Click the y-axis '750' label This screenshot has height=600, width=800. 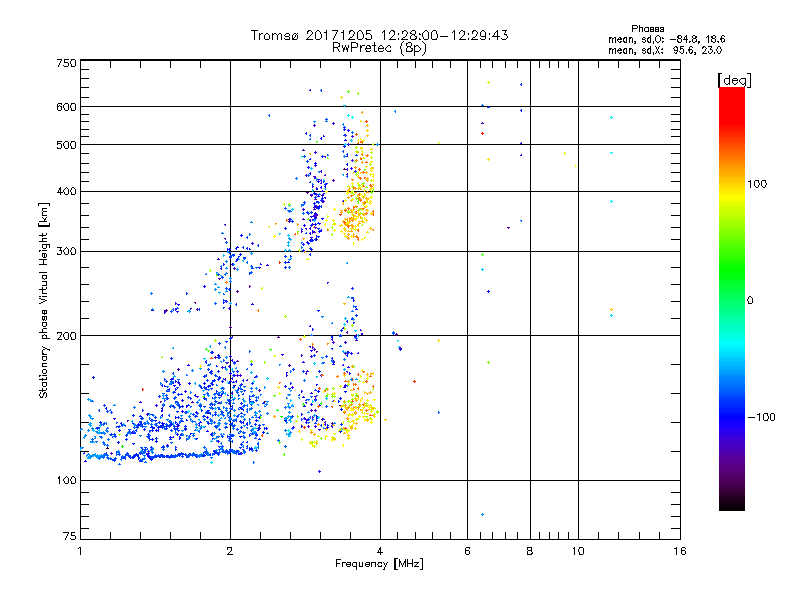pos(66,63)
